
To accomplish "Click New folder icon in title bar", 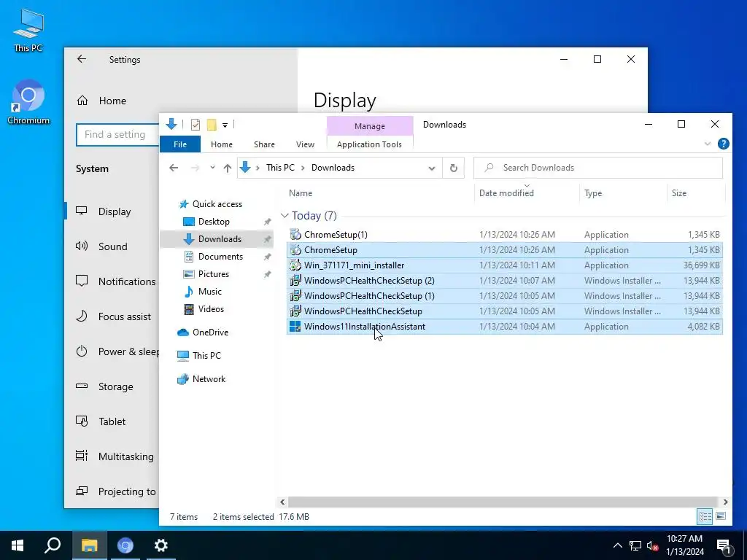I will point(212,125).
